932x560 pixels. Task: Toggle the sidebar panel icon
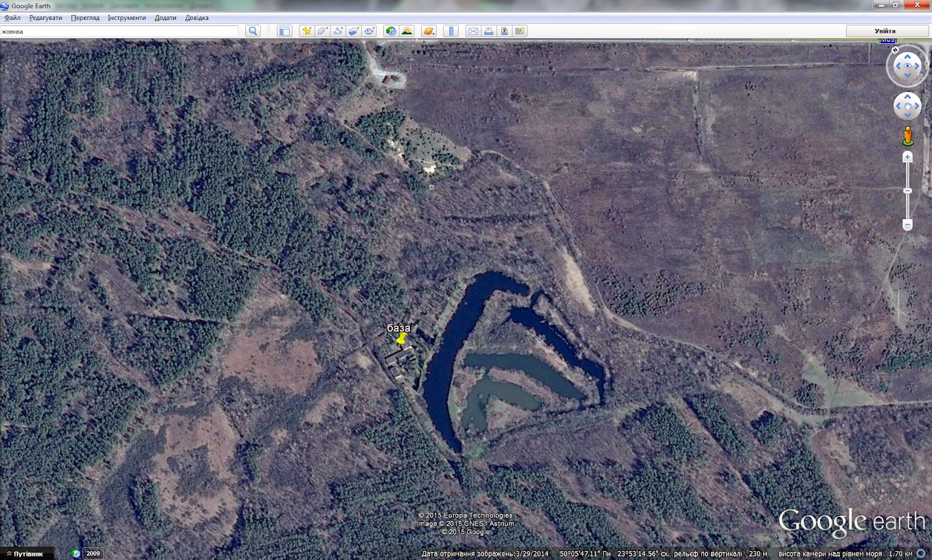pyautogui.click(x=284, y=31)
